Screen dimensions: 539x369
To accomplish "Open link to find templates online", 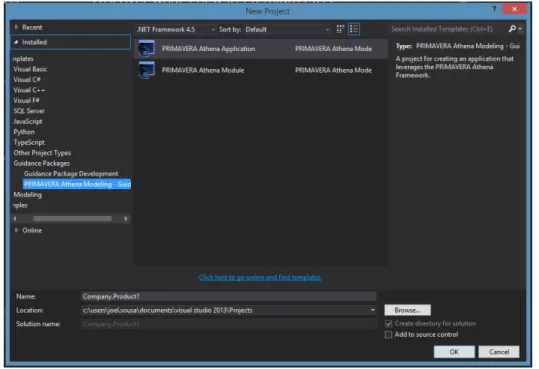I will pyautogui.click(x=261, y=277).
